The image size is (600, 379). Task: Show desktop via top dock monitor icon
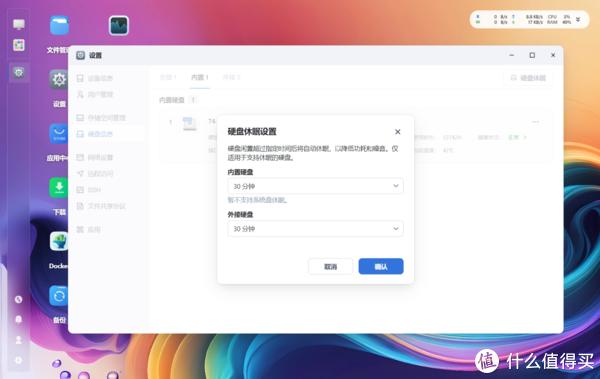(x=18, y=25)
